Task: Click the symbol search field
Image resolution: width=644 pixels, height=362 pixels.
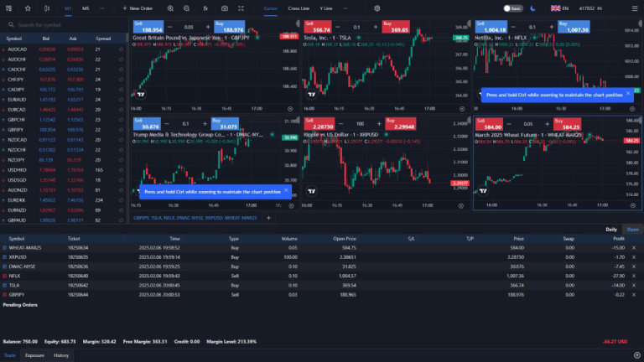Action: (x=65, y=25)
